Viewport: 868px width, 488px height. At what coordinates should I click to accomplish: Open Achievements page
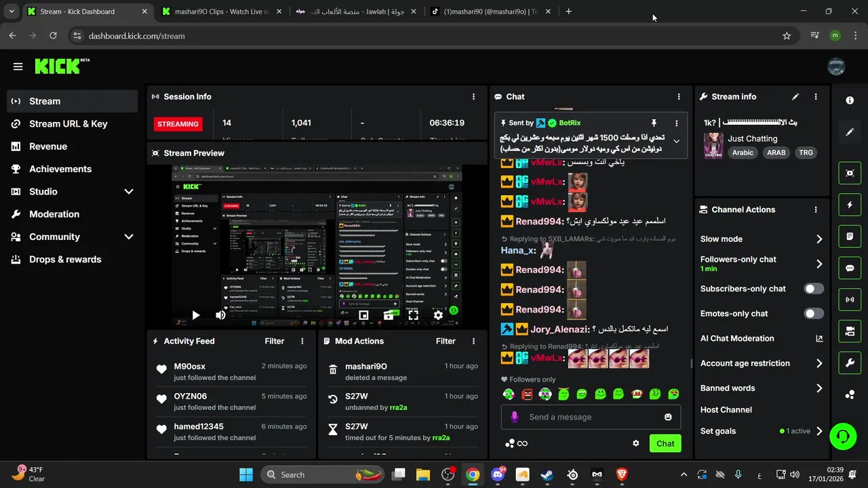73,169
